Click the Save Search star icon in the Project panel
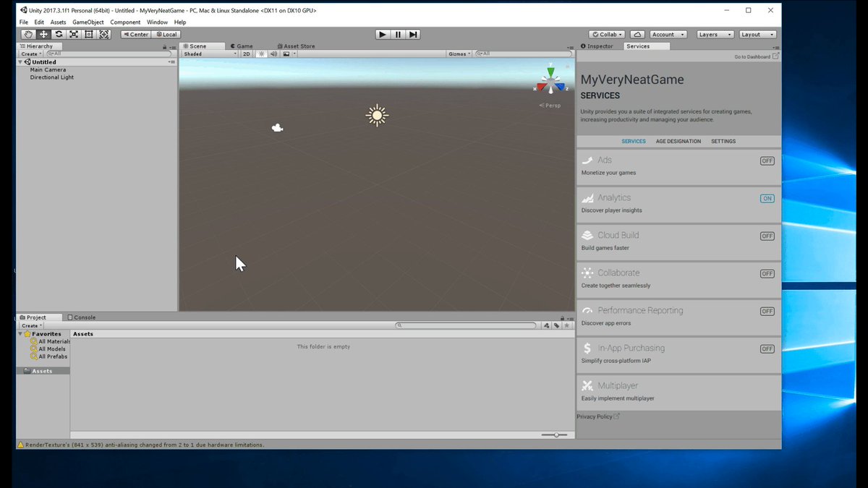Screen dimensions: 868x488 click(x=566, y=325)
